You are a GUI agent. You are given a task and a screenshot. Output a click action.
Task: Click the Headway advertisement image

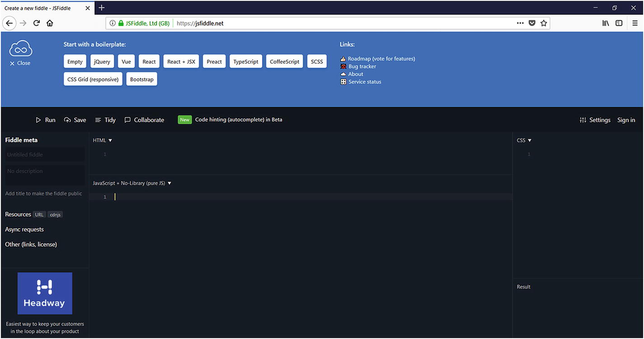pyautogui.click(x=45, y=293)
